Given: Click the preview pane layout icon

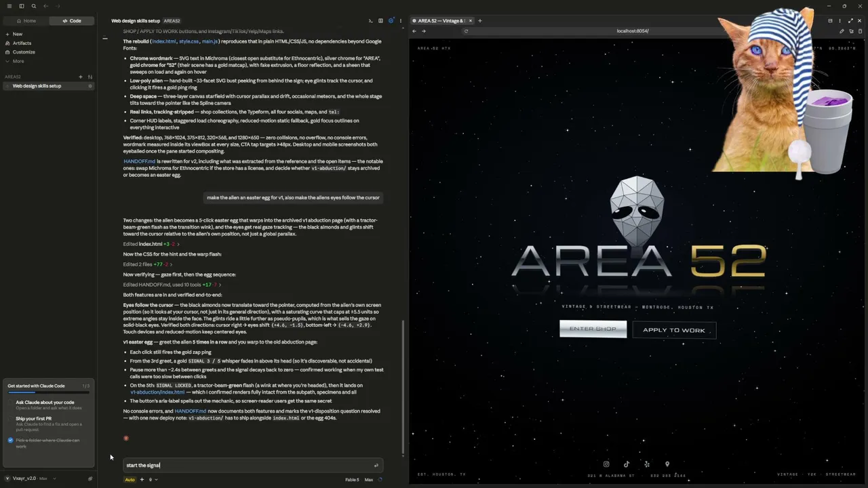Looking at the screenshot, I should click(830, 21).
